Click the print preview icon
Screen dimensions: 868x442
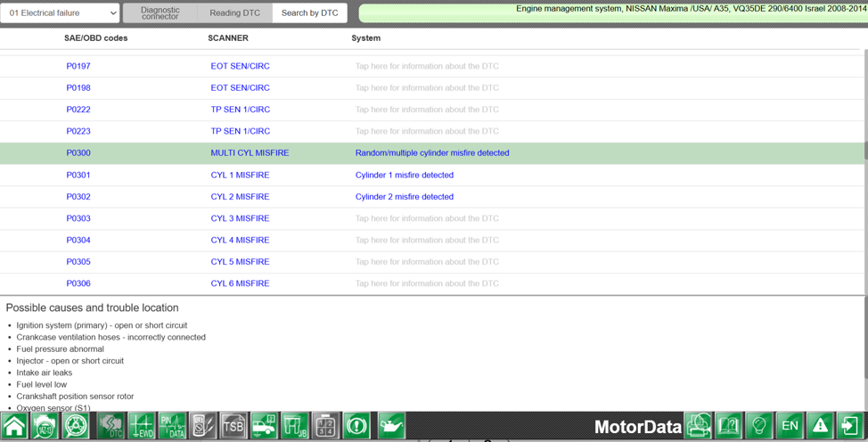click(x=699, y=426)
